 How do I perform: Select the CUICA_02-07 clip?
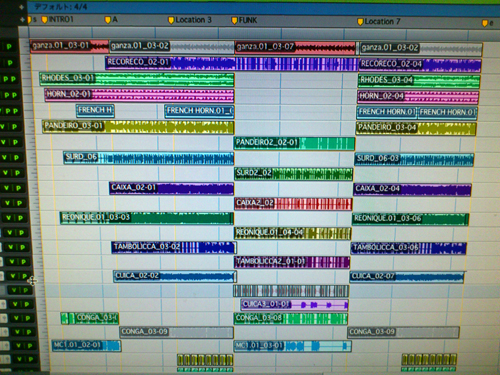(x=407, y=277)
